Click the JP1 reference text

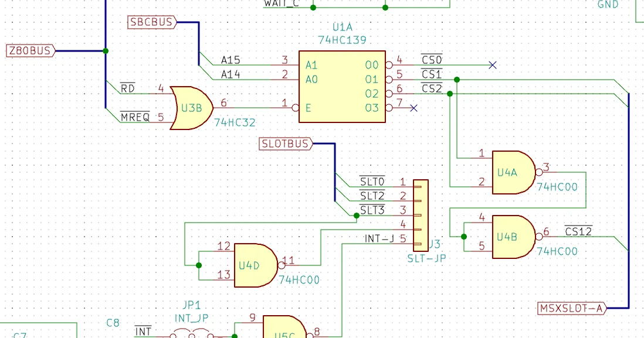[191, 306]
